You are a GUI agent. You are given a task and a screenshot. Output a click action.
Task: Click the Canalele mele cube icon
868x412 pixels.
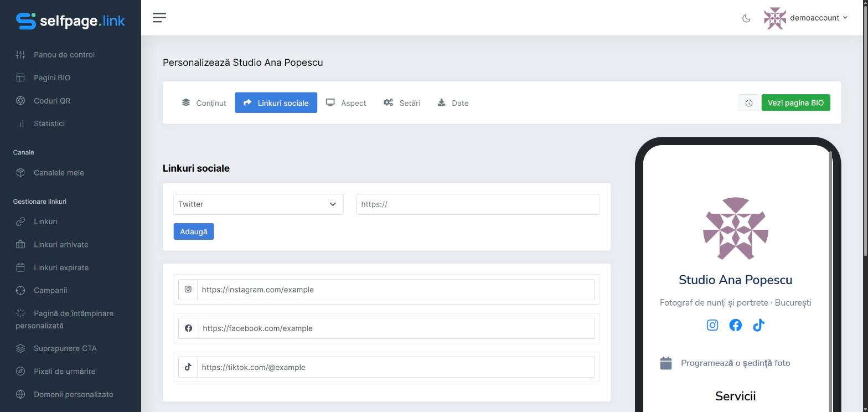(20, 173)
